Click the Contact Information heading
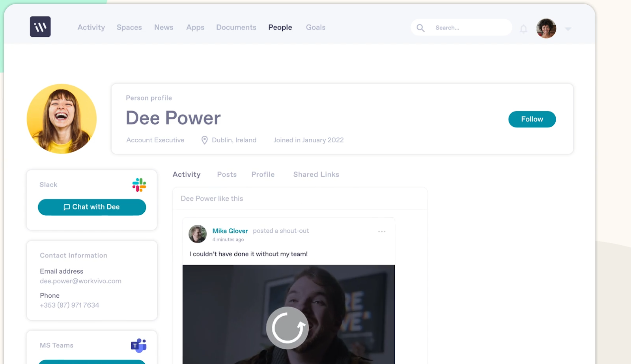631x364 pixels. click(x=73, y=256)
